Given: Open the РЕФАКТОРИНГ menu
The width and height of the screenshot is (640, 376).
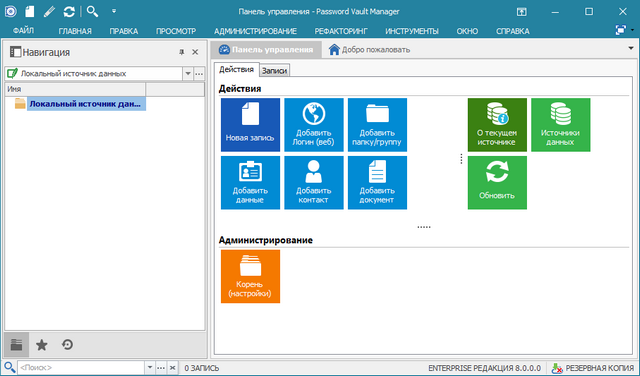Looking at the screenshot, I should [341, 31].
